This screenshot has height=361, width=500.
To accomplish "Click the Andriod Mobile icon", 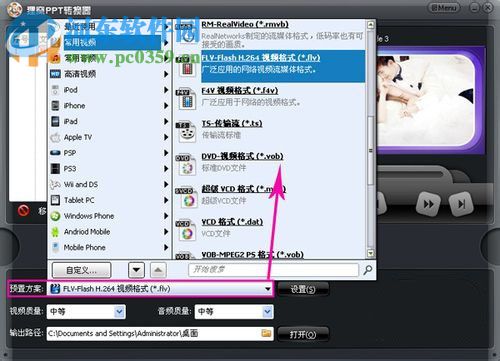I will [55, 232].
